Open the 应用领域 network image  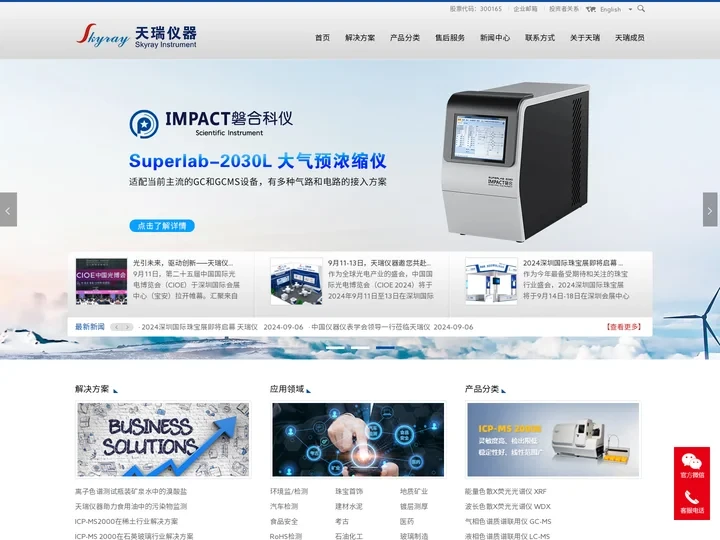(x=358, y=439)
